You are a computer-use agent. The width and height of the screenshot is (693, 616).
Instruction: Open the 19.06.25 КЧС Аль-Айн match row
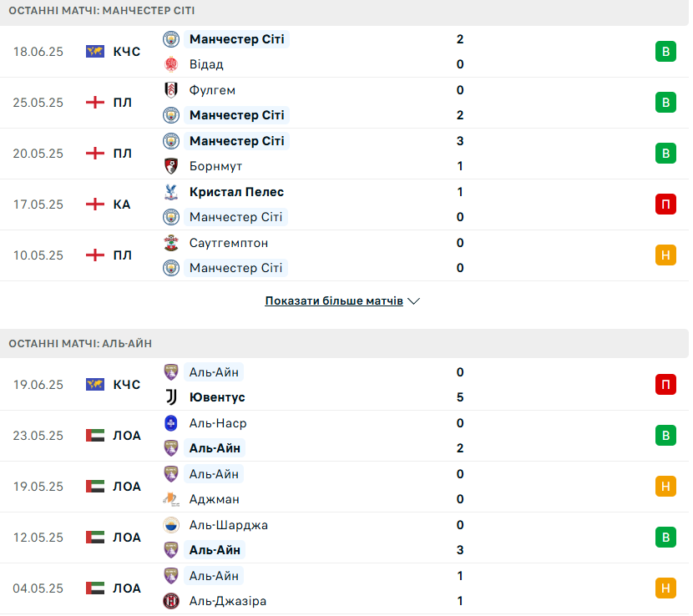(344, 385)
